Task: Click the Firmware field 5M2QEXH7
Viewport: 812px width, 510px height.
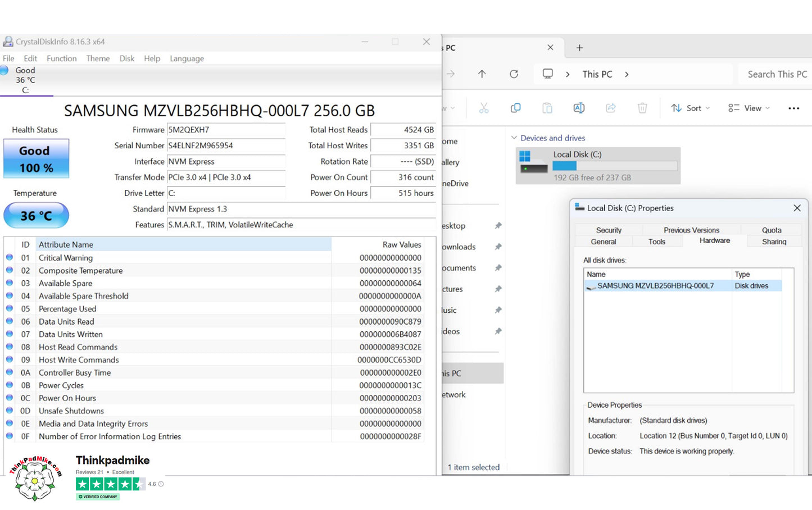Action: pos(226,130)
